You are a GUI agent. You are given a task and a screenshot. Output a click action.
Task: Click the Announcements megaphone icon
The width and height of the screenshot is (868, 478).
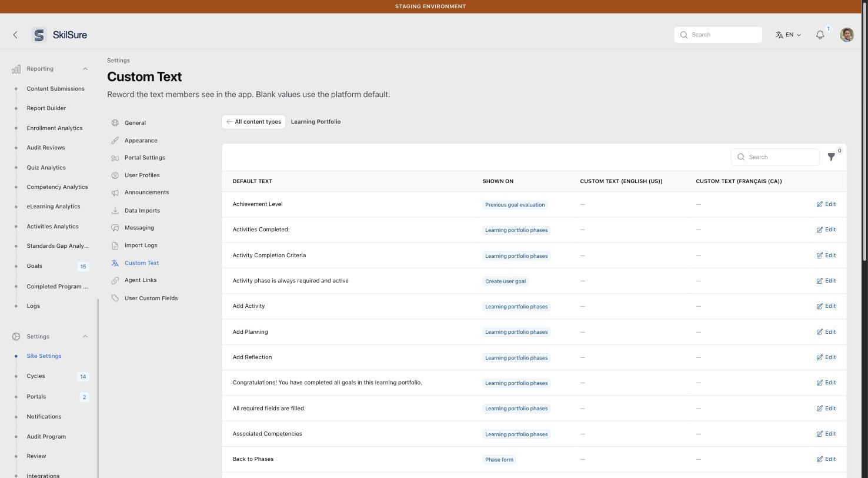(x=115, y=192)
